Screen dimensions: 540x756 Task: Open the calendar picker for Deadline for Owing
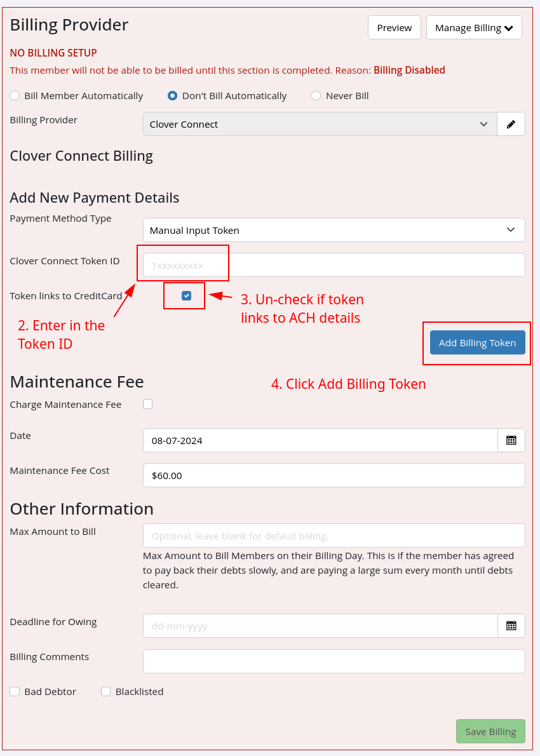(511, 626)
